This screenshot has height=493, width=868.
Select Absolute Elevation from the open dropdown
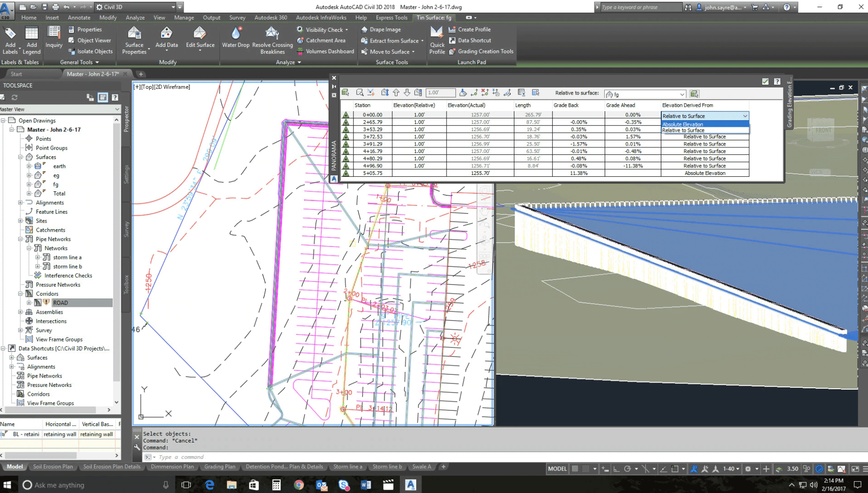click(683, 124)
